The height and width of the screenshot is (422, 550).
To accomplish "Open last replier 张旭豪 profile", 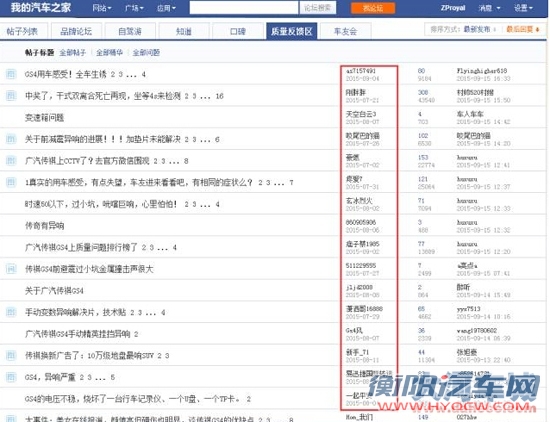I will click(x=467, y=352).
